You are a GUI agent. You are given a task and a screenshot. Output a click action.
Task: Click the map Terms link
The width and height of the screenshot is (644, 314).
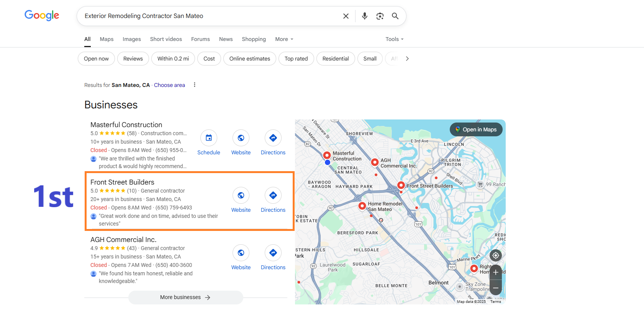click(496, 302)
